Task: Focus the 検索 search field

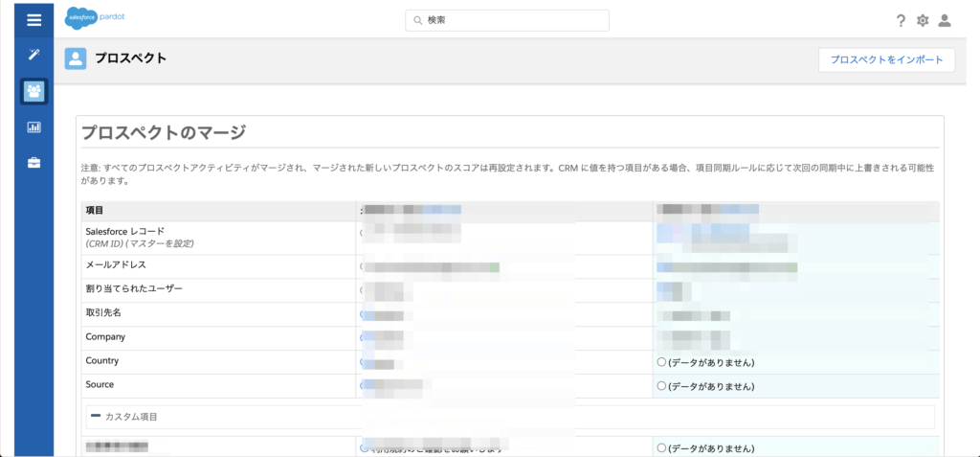Action: pyautogui.click(x=507, y=21)
